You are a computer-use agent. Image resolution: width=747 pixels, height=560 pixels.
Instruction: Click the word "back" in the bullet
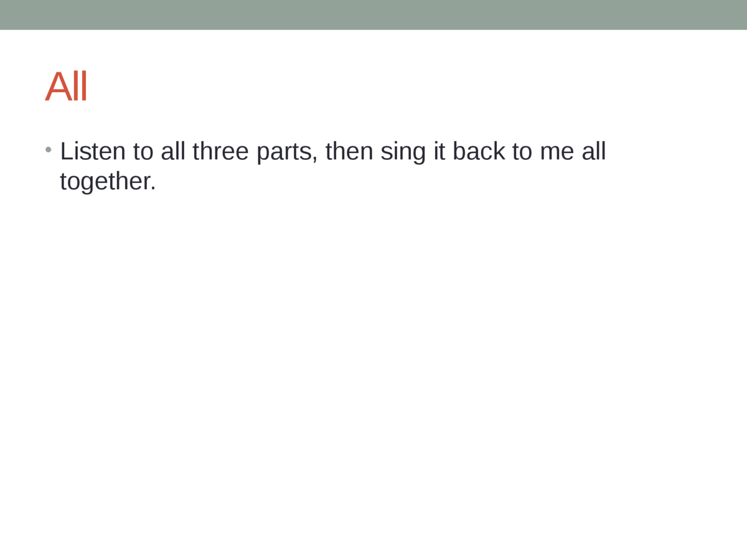click(479, 151)
